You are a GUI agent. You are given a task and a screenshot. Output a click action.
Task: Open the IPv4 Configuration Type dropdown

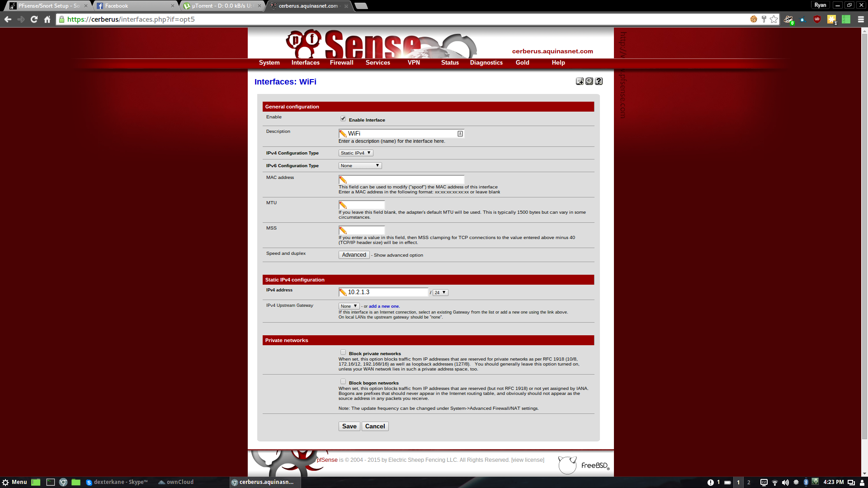click(x=356, y=153)
